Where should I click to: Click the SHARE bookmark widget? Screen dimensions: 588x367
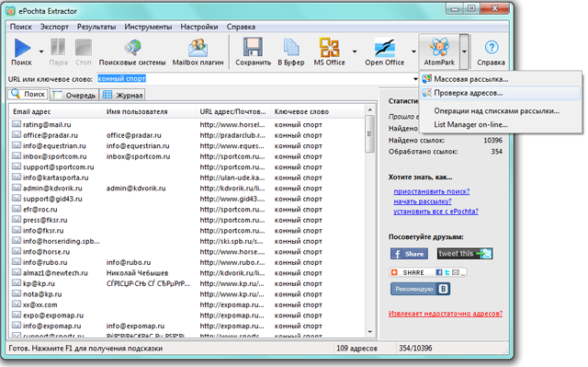click(x=428, y=272)
